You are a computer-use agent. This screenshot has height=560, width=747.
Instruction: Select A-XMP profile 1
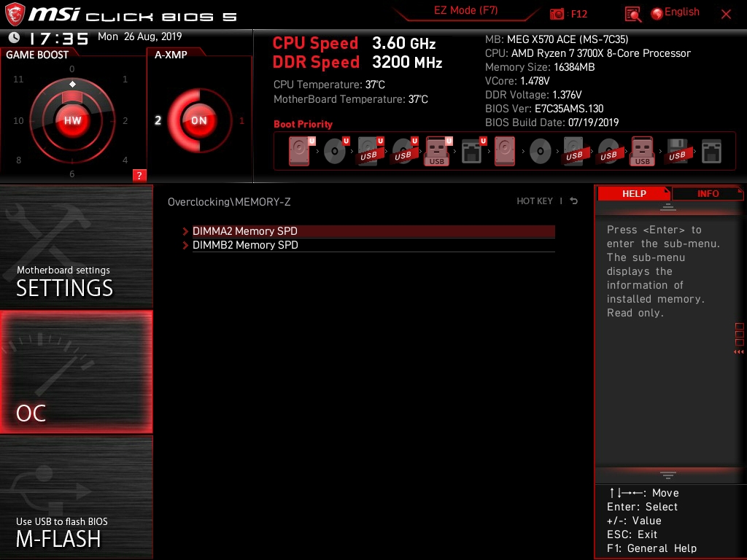pos(241,120)
